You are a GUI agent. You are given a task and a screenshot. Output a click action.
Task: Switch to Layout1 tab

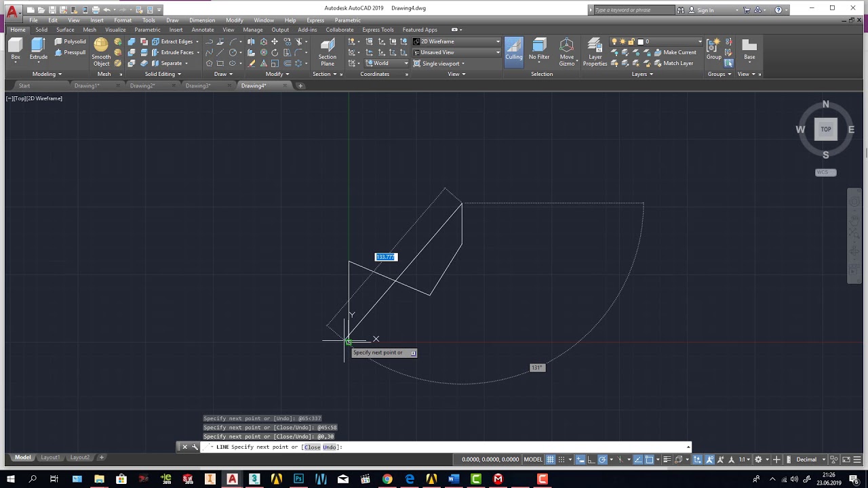[x=50, y=457]
